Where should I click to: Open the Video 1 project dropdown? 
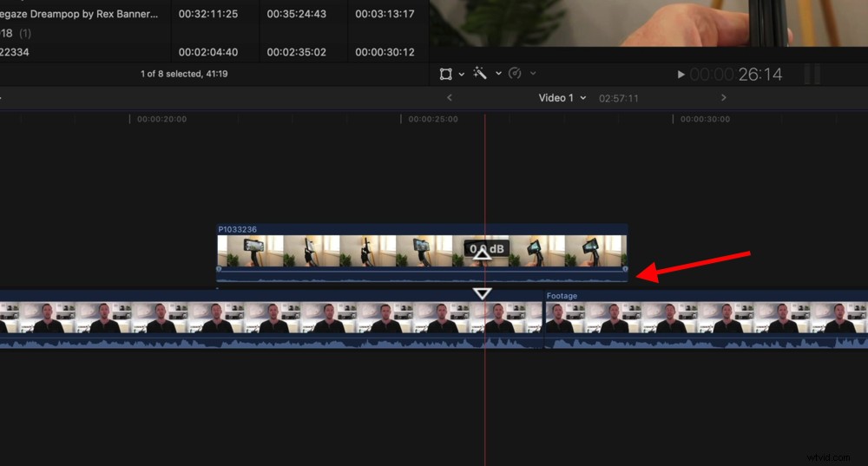pos(562,98)
